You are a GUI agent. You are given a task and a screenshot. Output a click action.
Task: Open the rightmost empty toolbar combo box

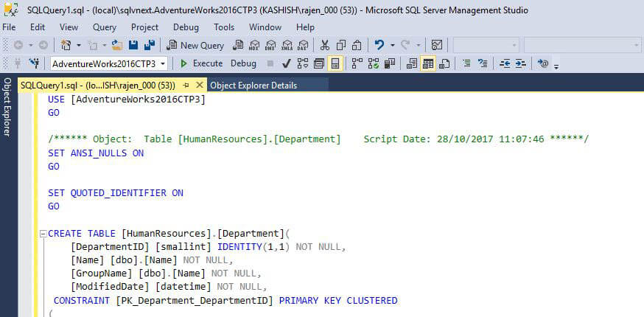point(582,45)
